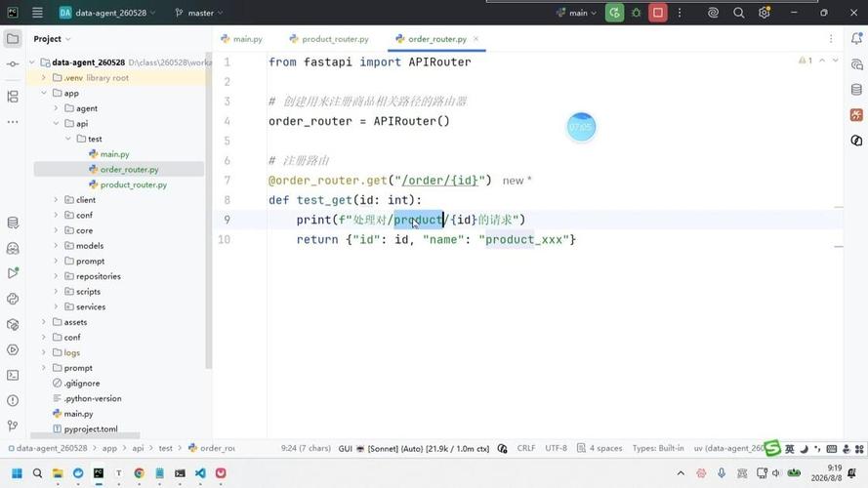Show hidden system tray icons chevron

[681, 473]
